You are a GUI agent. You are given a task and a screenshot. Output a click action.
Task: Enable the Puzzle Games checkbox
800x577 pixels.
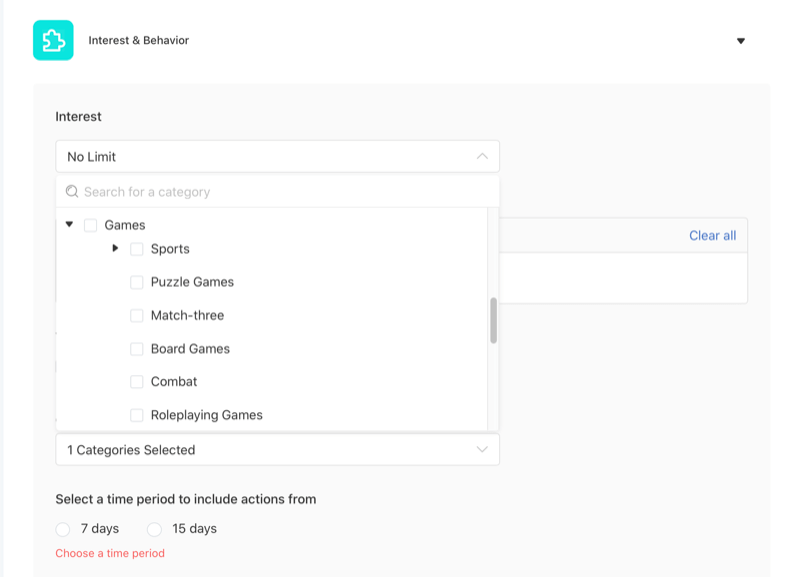click(x=137, y=282)
